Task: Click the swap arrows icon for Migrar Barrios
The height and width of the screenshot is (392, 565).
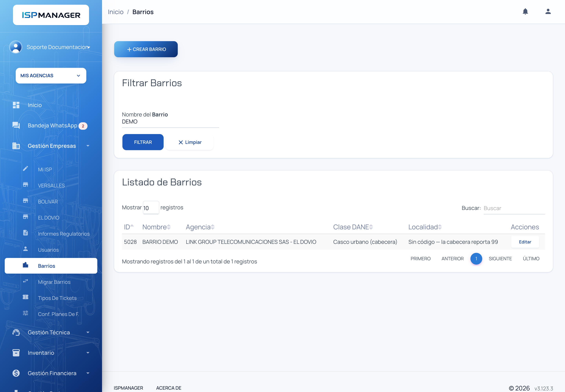Action: [26, 281]
